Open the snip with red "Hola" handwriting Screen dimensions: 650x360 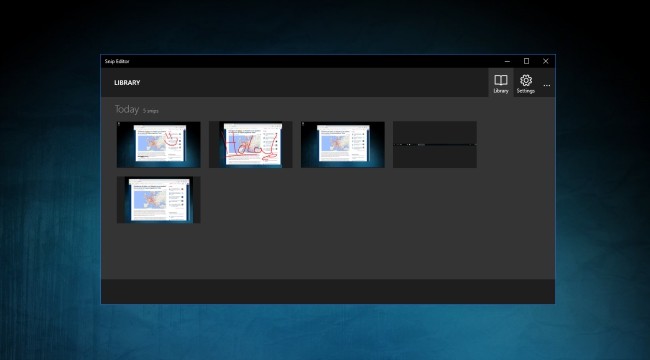click(251, 145)
